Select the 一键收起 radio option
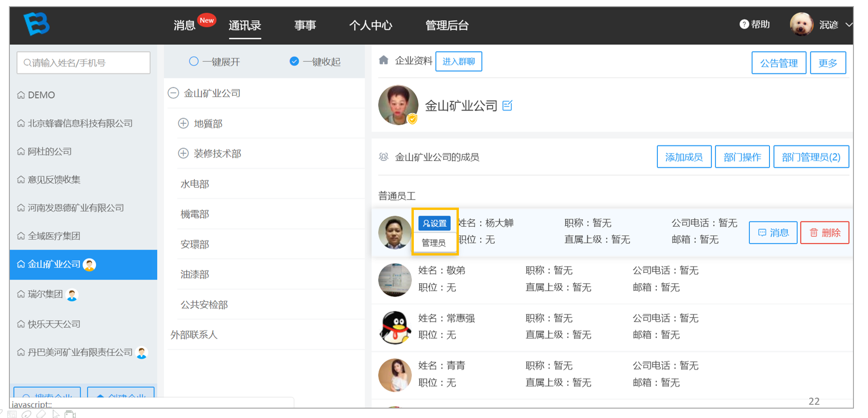This screenshot has width=868, height=418. point(294,62)
